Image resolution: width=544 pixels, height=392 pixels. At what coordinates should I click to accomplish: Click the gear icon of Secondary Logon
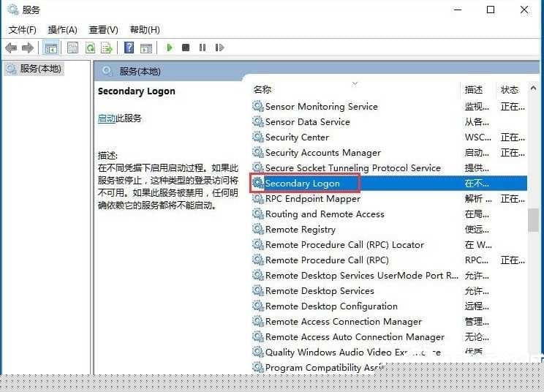point(258,183)
